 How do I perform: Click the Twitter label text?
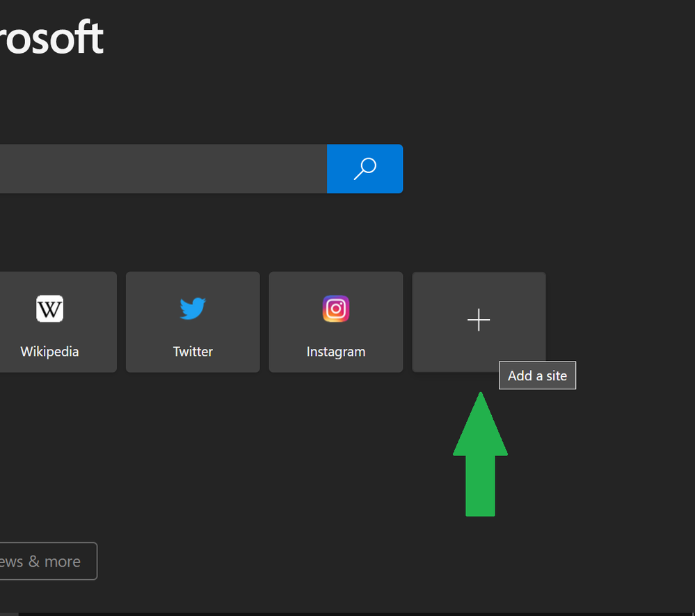click(193, 351)
